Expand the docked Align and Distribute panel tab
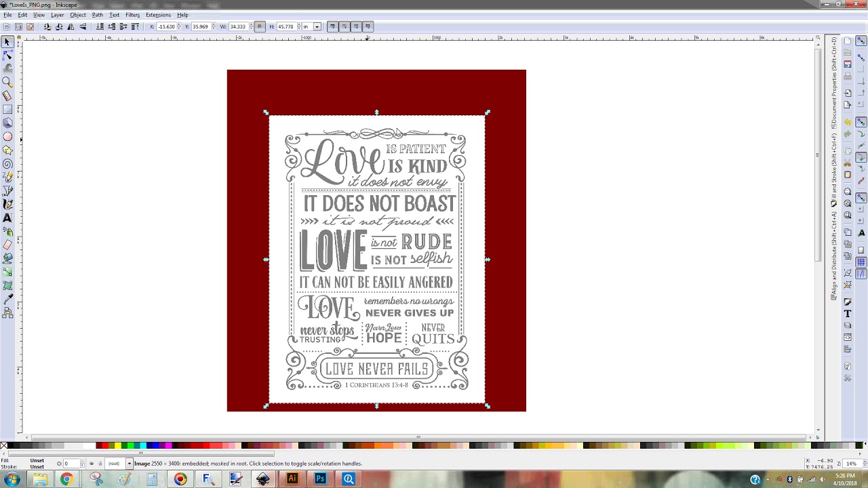The width and height of the screenshot is (868, 488). point(834,255)
